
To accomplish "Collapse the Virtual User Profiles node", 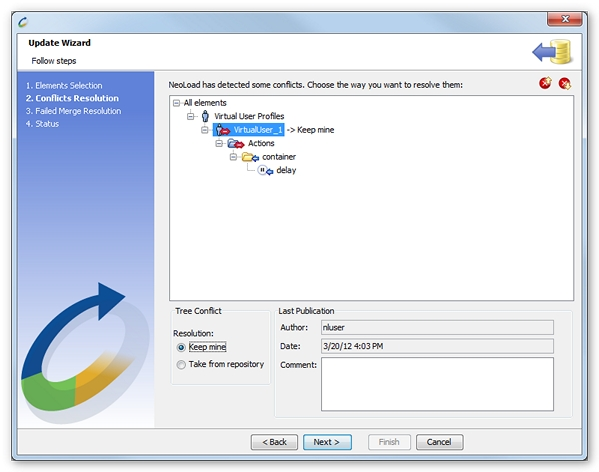I will pos(191,116).
